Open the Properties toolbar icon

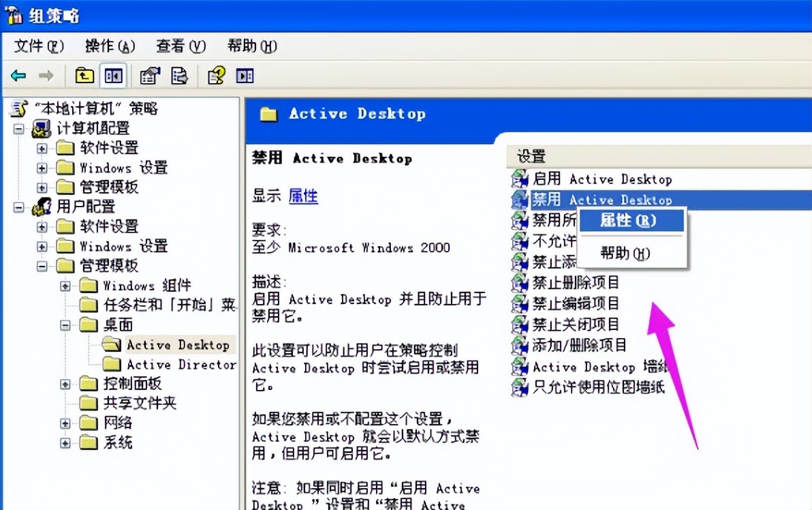pyautogui.click(x=150, y=76)
